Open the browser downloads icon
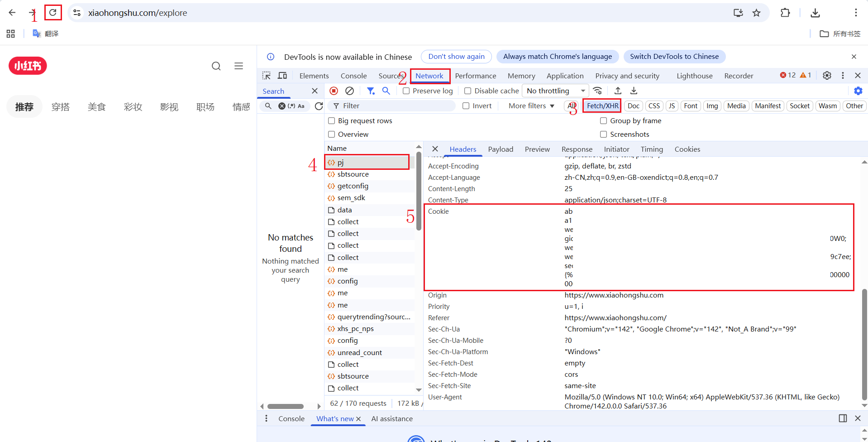 click(x=815, y=13)
